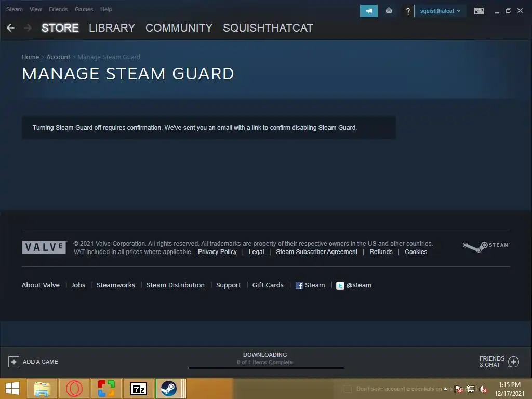Expand the squishthatcat account dropdown
The height and width of the screenshot is (399, 532).
click(440, 11)
